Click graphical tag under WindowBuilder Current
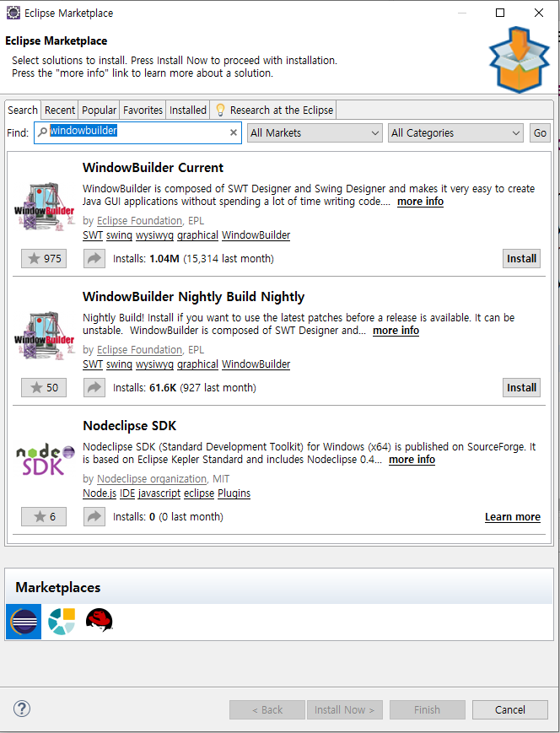Viewport: 560px width, 733px height. point(197,235)
